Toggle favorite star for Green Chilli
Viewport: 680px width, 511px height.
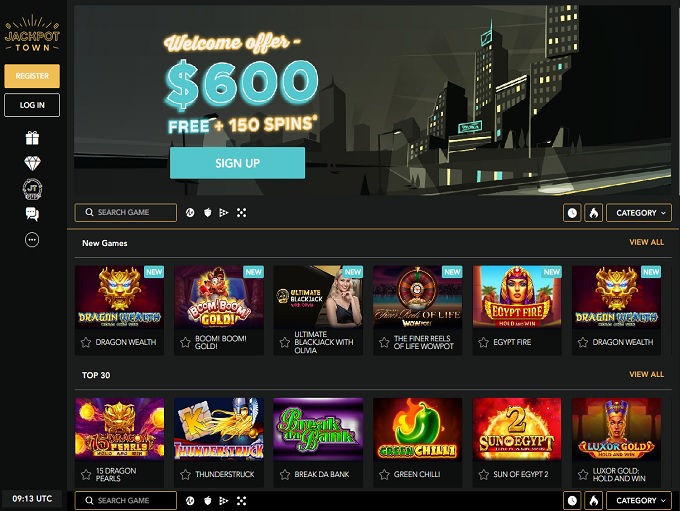(384, 475)
